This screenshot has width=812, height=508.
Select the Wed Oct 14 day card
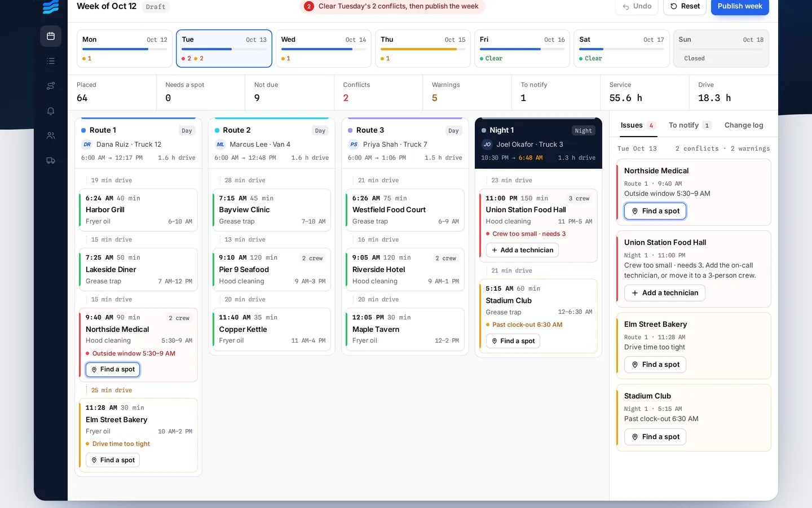pyautogui.click(x=324, y=49)
